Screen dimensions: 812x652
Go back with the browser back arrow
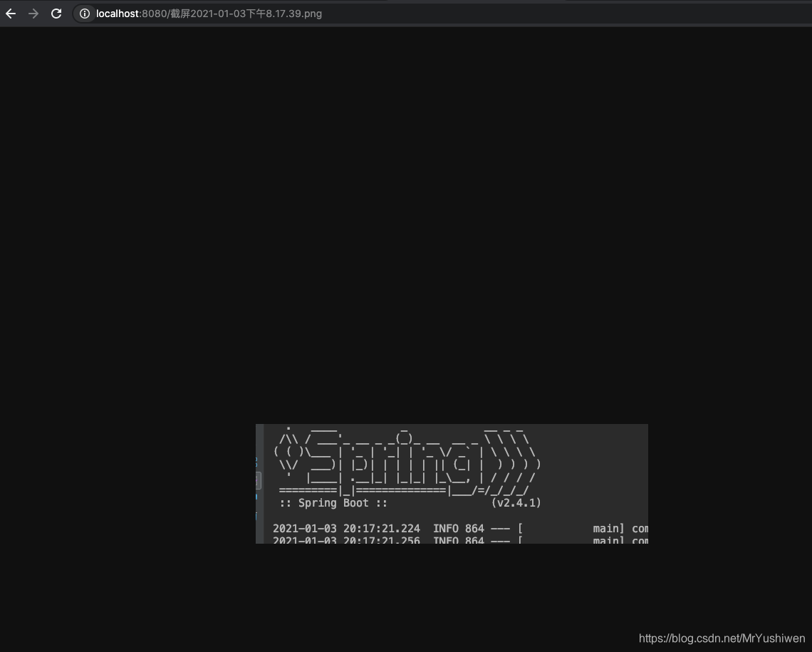(x=11, y=14)
